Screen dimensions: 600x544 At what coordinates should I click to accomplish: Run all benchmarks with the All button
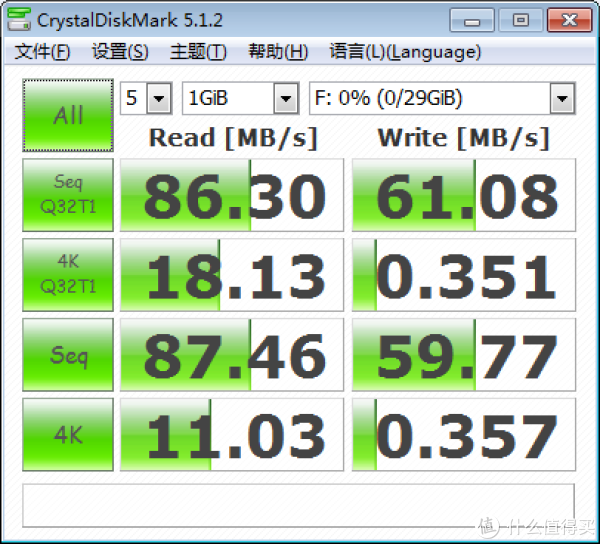68,115
